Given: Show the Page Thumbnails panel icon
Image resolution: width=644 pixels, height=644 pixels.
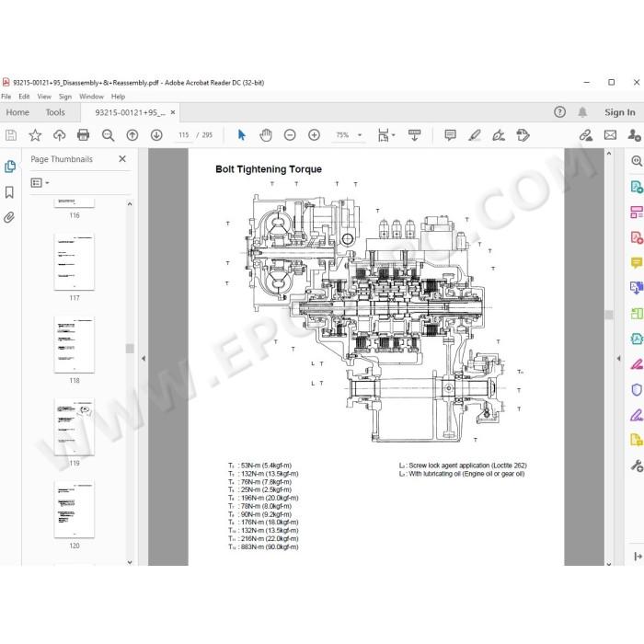Looking at the screenshot, I should coord(10,167).
